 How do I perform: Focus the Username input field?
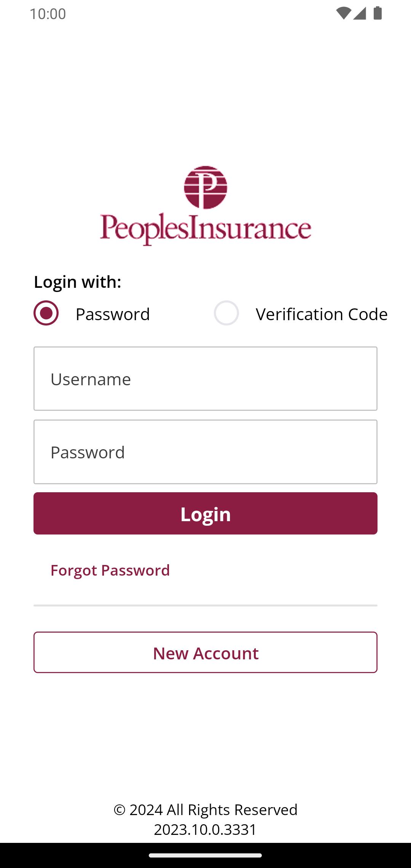[205, 379]
